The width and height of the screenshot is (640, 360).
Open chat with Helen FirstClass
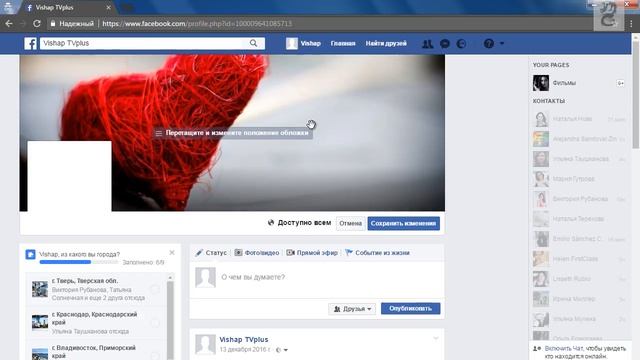[x=579, y=259]
